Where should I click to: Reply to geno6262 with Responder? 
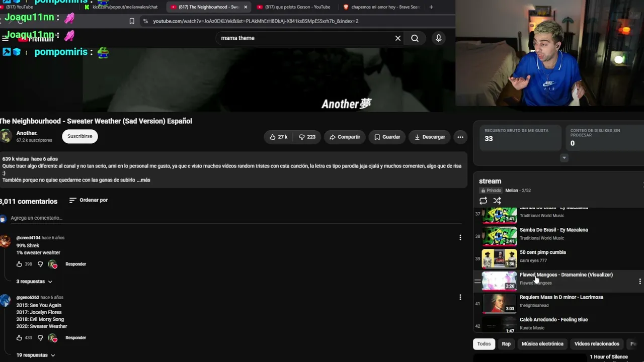tap(75, 338)
